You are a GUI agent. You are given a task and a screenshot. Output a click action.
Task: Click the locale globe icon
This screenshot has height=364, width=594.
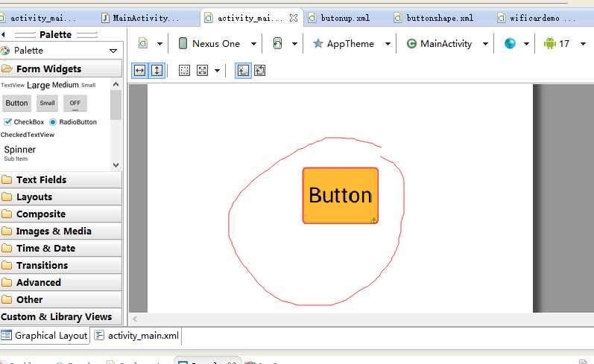point(510,43)
